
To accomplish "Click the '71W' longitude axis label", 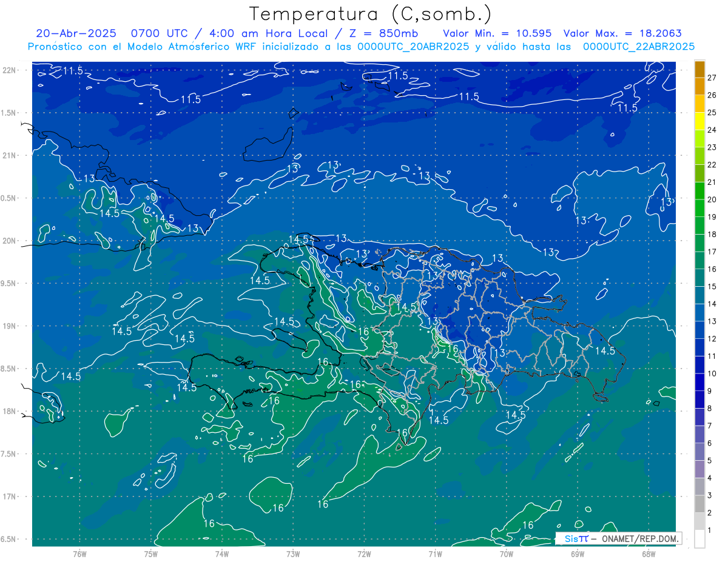I will click(x=435, y=554).
